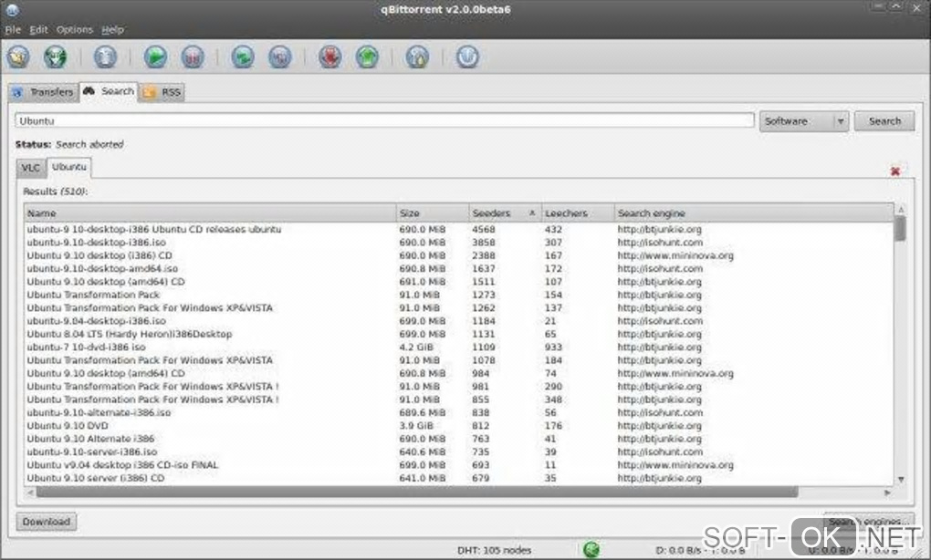Open the Edit menu
Viewport: 931px width, 560px height.
tap(38, 30)
